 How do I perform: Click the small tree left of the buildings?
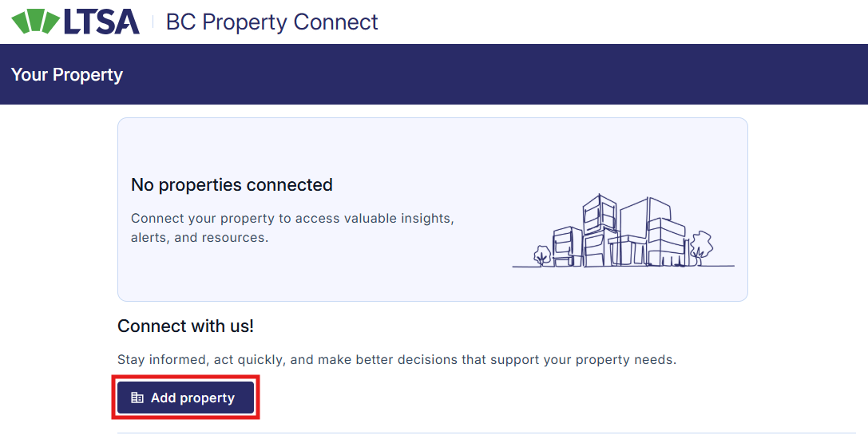coord(541,255)
